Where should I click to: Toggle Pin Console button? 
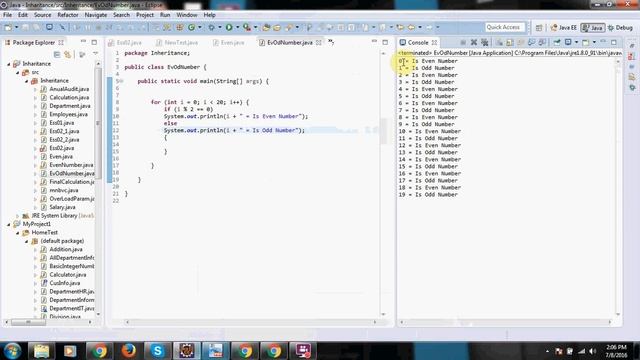tap(557, 42)
